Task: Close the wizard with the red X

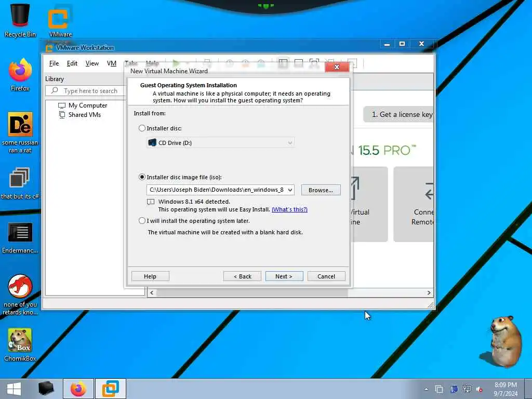Action: pos(337,67)
